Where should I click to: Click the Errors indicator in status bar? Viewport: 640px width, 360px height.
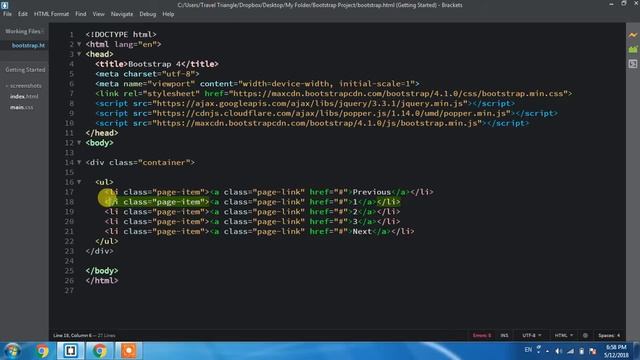pyautogui.click(x=482, y=336)
